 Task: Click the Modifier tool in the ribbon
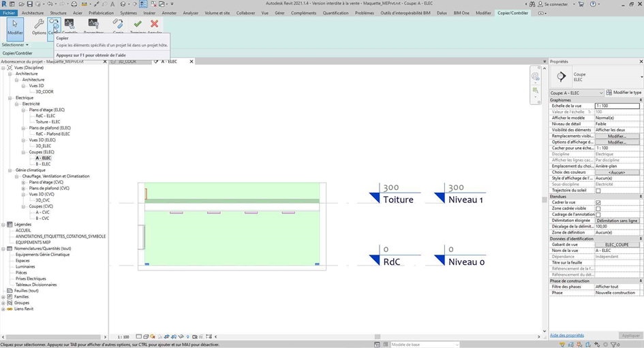(15, 28)
